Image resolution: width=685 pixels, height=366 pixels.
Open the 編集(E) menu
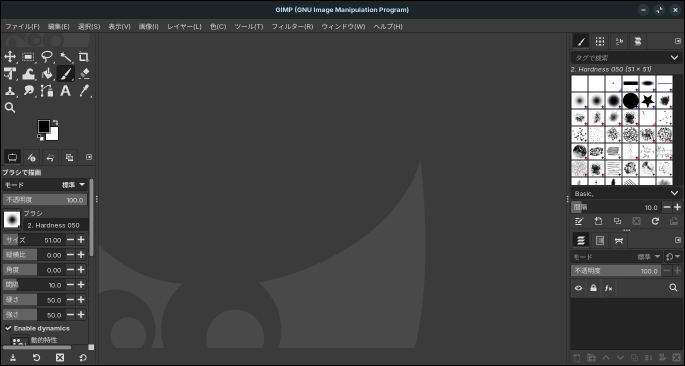point(59,27)
